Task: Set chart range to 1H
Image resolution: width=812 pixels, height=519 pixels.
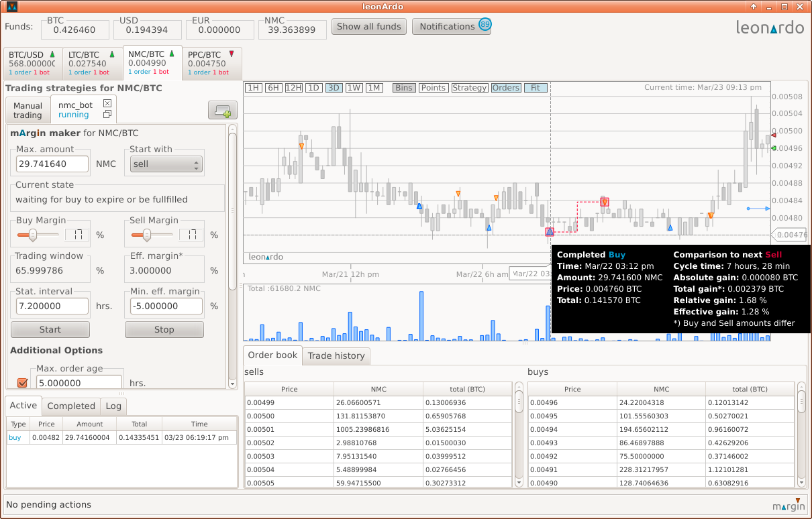Action: click(x=254, y=88)
